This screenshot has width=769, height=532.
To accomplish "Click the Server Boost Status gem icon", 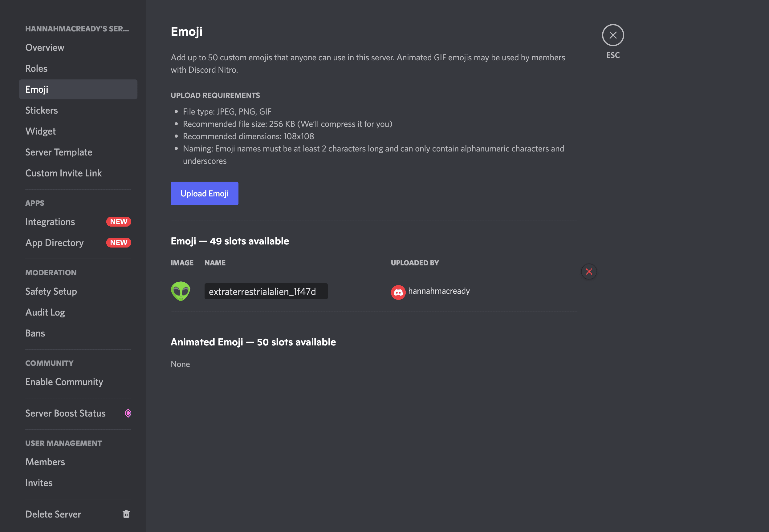I will tap(128, 412).
